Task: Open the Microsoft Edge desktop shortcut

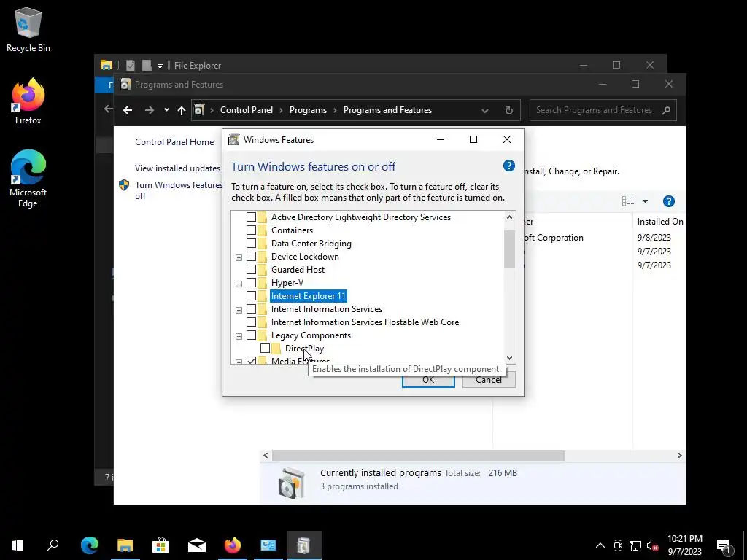Action: (28, 179)
